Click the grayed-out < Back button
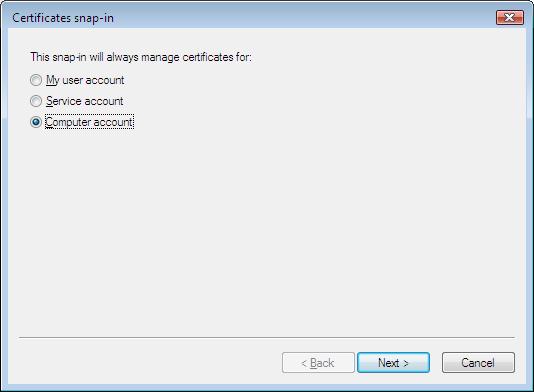This screenshot has width=534, height=392. tap(318, 363)
